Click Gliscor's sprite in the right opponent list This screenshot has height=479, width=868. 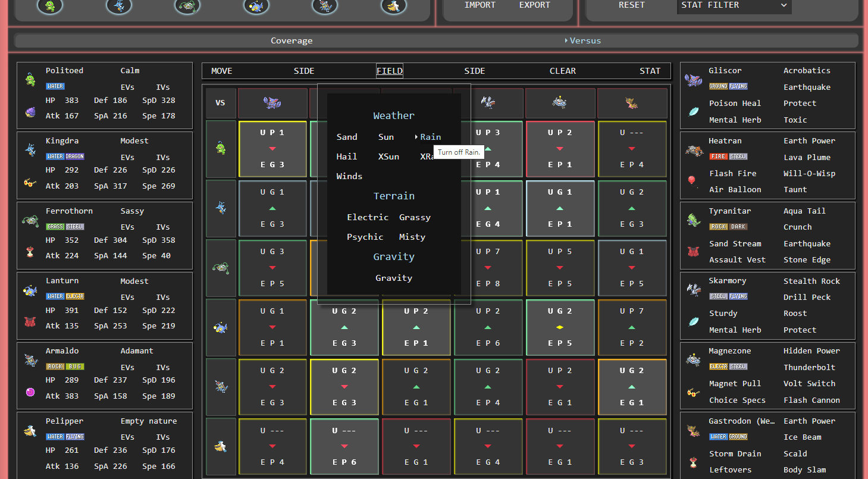tap(693, 79)
